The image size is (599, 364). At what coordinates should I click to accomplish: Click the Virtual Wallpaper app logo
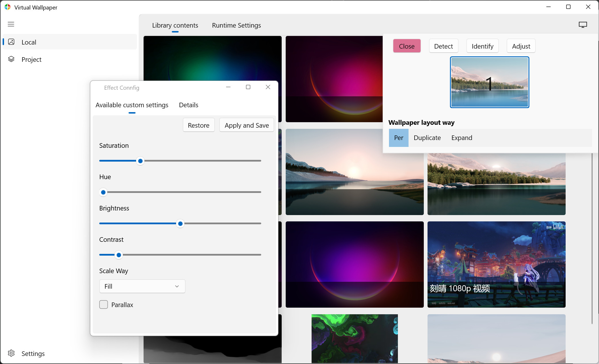click(7, 7)
